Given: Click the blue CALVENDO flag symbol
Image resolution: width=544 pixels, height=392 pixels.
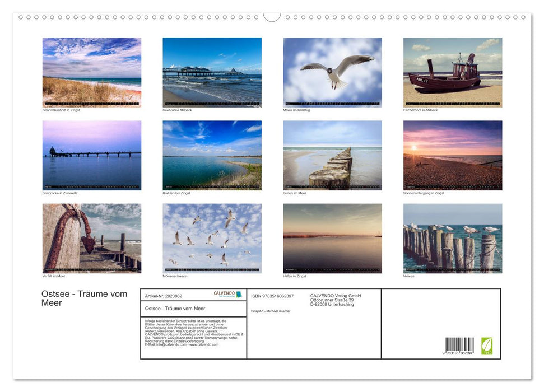Looking at the screenshot, I should click(x=239, y=293).
